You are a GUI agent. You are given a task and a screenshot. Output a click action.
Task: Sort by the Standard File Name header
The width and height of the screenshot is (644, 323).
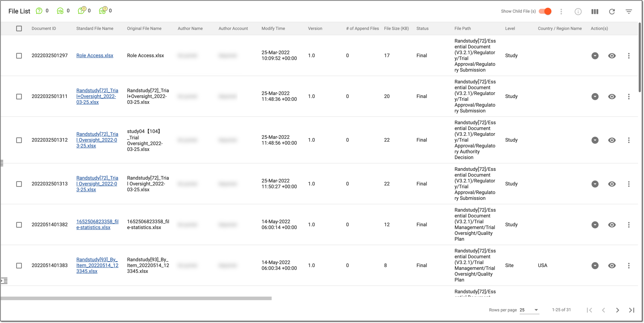(x=95, y=29)
